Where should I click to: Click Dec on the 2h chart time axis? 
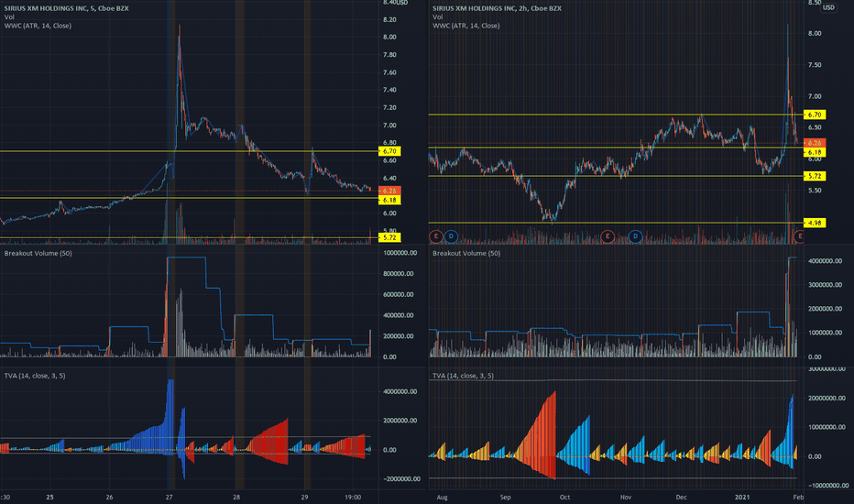point(682,497)
